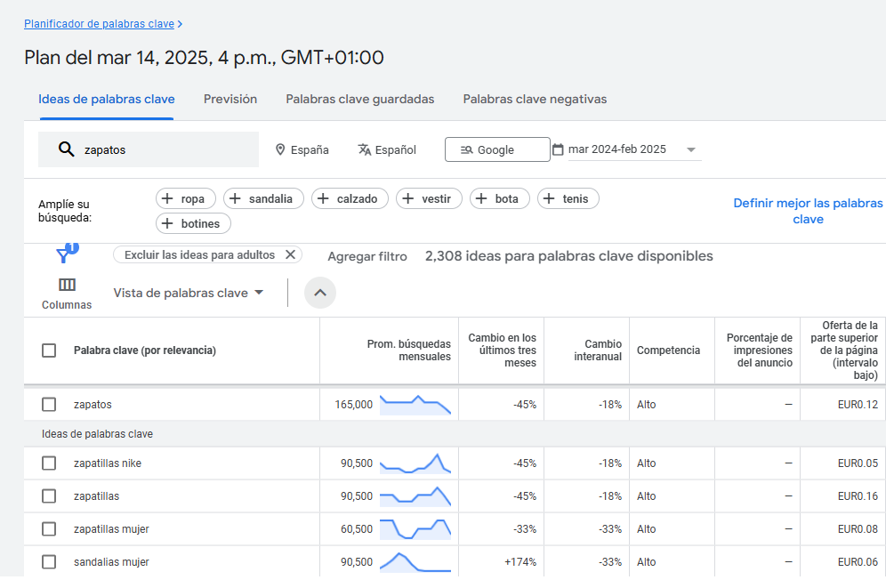Open the mar 2024-feb 2025 date selector
Image resolution: width=886 pixels, height=588 pixels.
(x=634, y=149)
